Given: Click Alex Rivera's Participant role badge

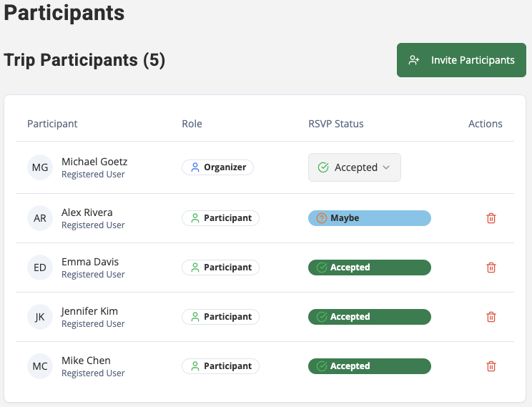Looking at the screenshot, I should point(220,218).
